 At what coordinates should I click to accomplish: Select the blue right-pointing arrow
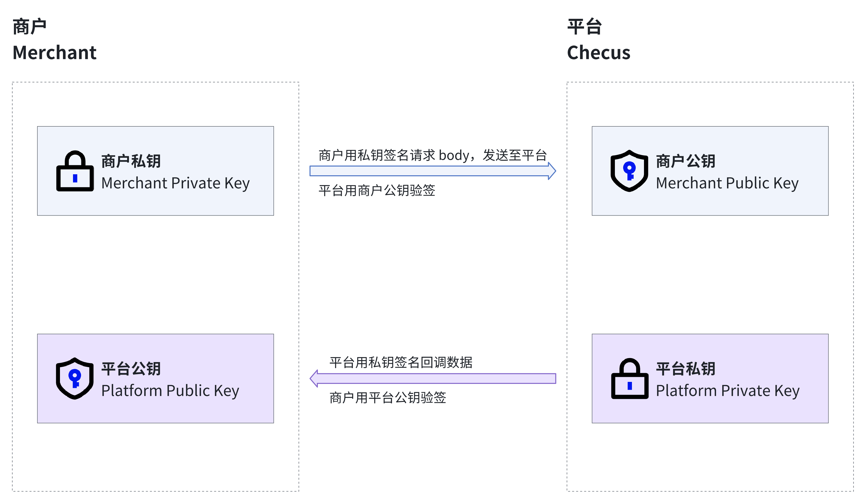[432, 171]
